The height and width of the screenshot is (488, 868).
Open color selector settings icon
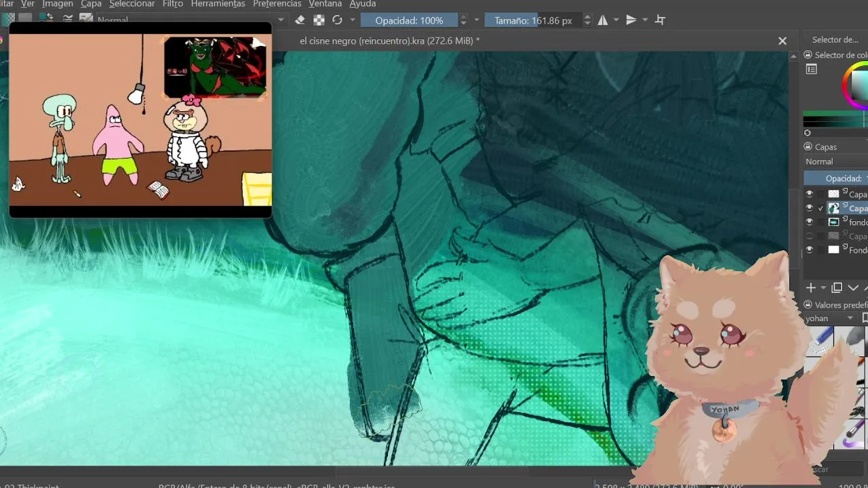[x=812, y=69]
